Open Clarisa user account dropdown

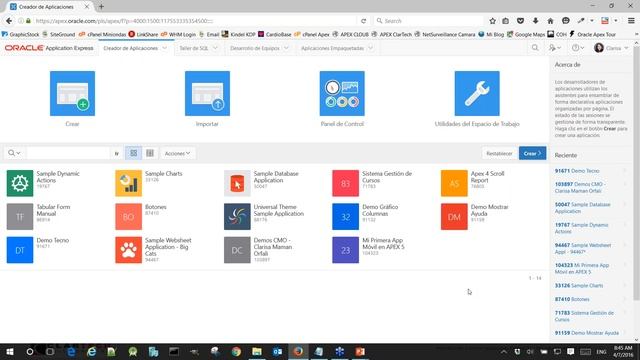tap(611, 48)
